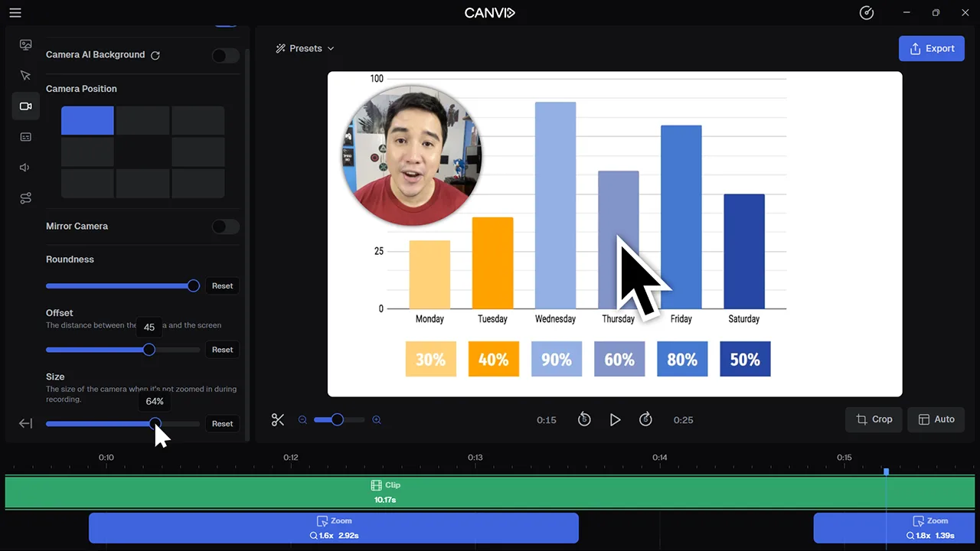Open the Audio panel in the sidebar
980x551 pixels.
[x=25, y=167]
